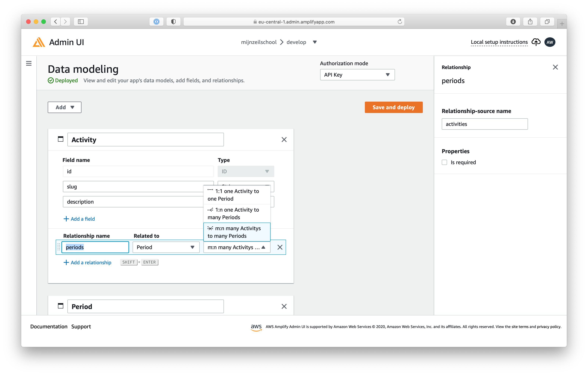Click Save and deploy button
The image size is (588, 375).
(x=393, y=107)
